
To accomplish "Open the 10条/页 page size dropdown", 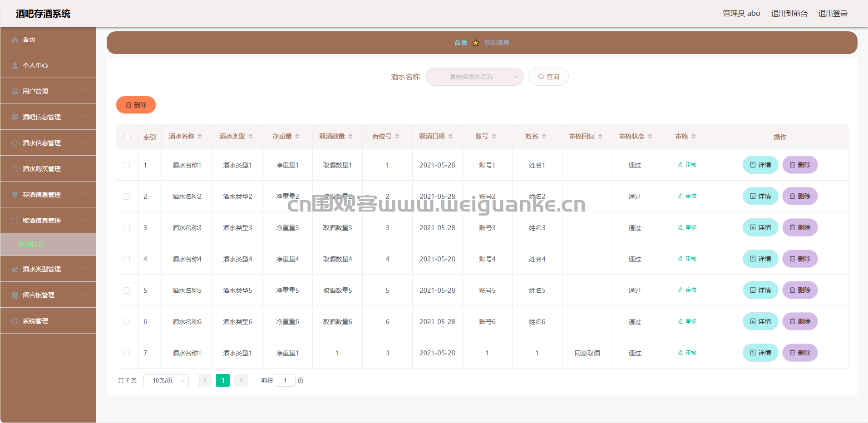I will [x=166, y=380].
